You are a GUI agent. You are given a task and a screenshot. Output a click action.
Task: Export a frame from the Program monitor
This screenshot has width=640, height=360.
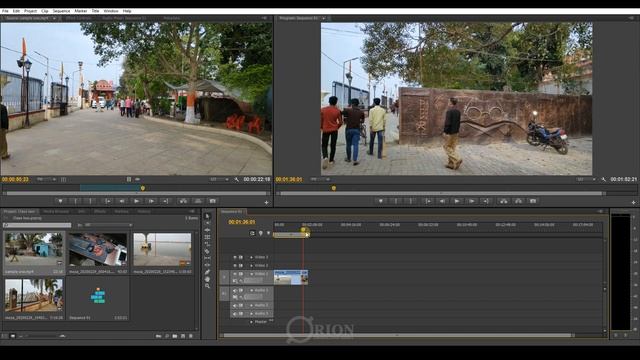coord(533,201)
